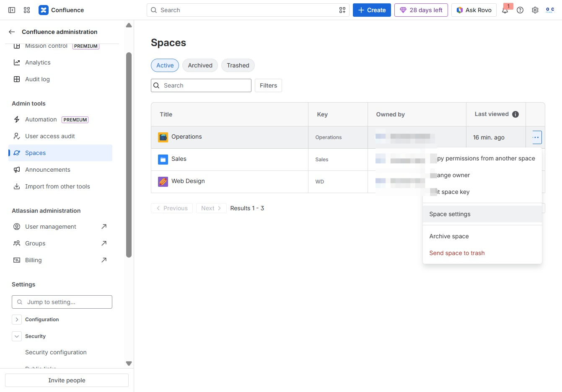Open the app switcher grid icon

coord(27,10)
